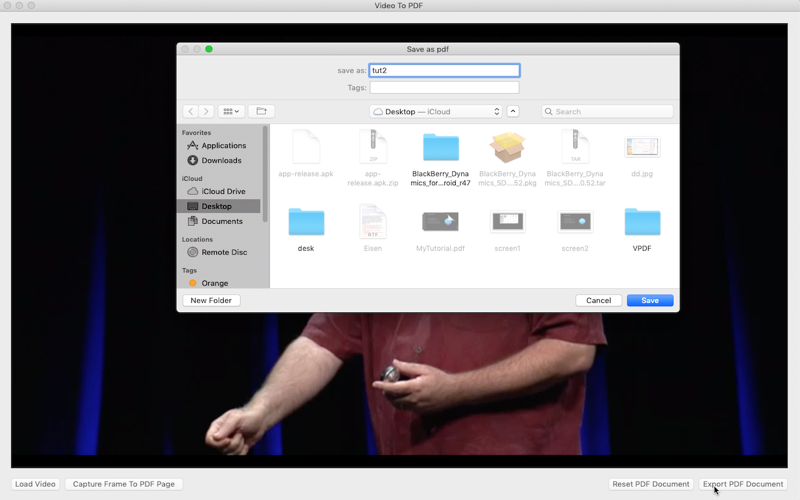This screenshot has height=500, width=800.
Task: Click Capture Frame To PDF Page
Action: (123, 484)
